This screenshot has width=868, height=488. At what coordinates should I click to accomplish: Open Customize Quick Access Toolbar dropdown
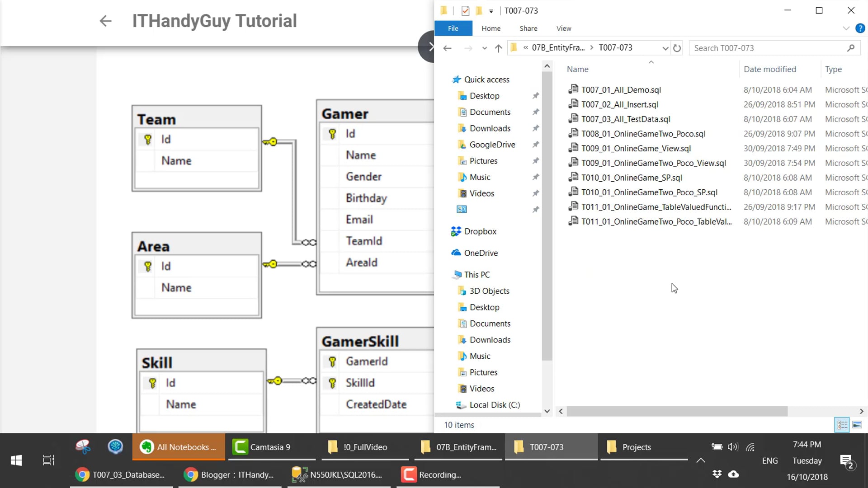[491, 11]
